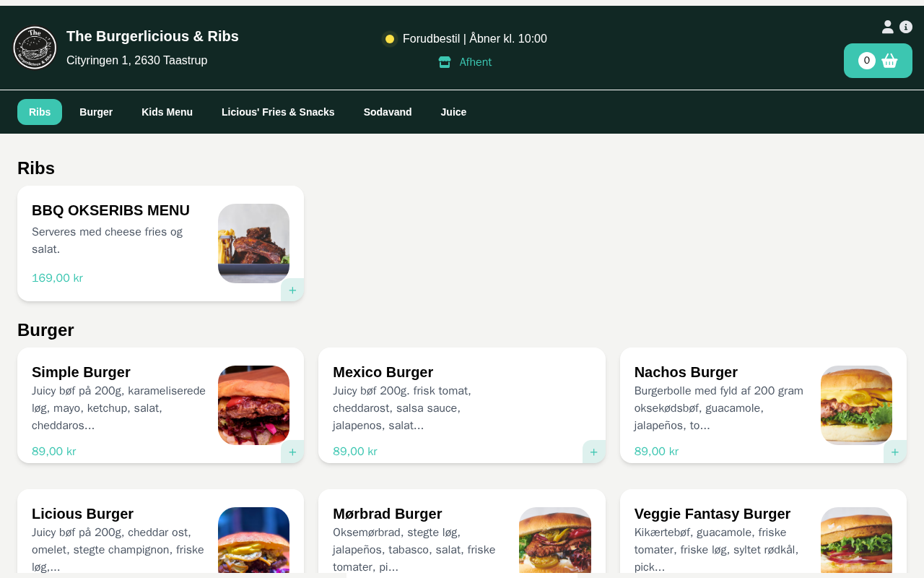
Task: View the Nachos Burger photo
Action: coord(856,405)
